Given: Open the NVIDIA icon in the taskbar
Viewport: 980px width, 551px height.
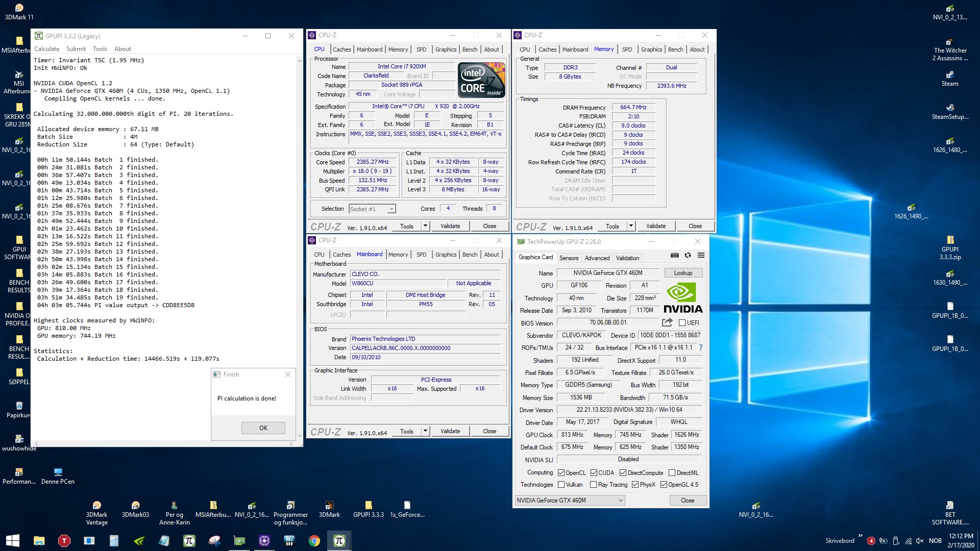Looking at the screenshot, I should pyautogui.click(x=139, y=541).
